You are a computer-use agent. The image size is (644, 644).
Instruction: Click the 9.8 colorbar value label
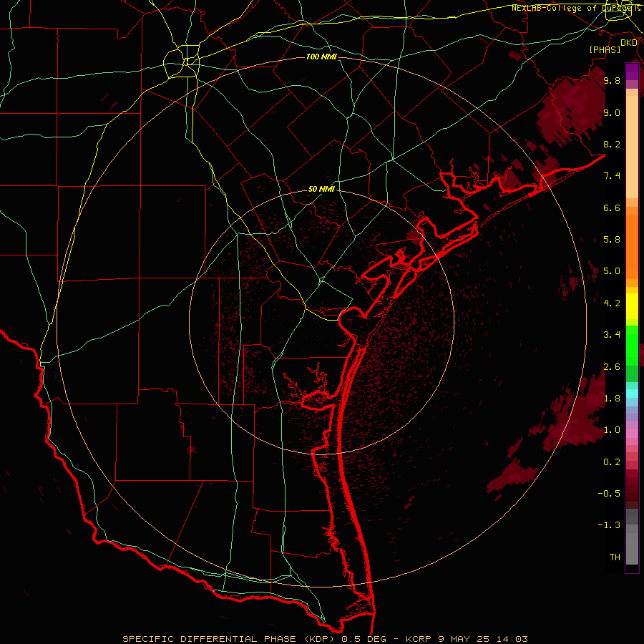coord(612,80)
